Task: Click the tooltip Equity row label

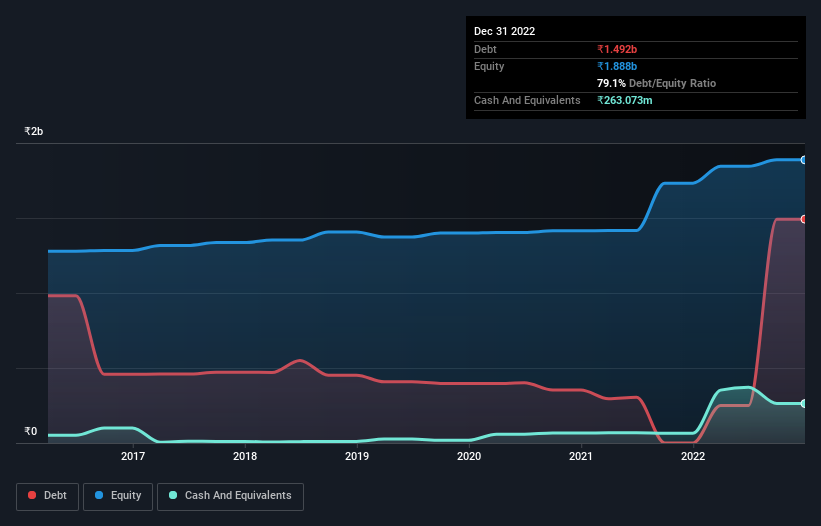Action: 489,66
